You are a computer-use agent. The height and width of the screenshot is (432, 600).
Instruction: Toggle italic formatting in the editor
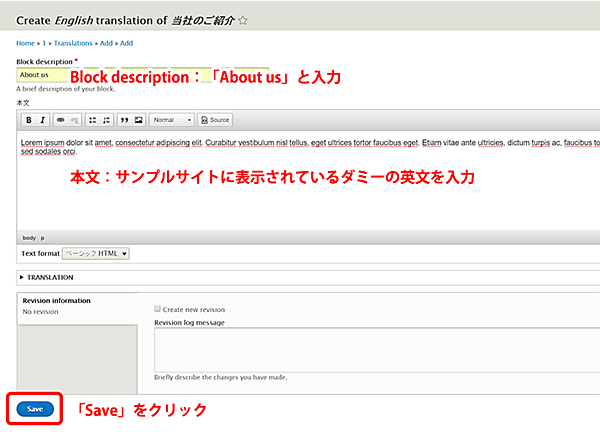pos(42,120)
